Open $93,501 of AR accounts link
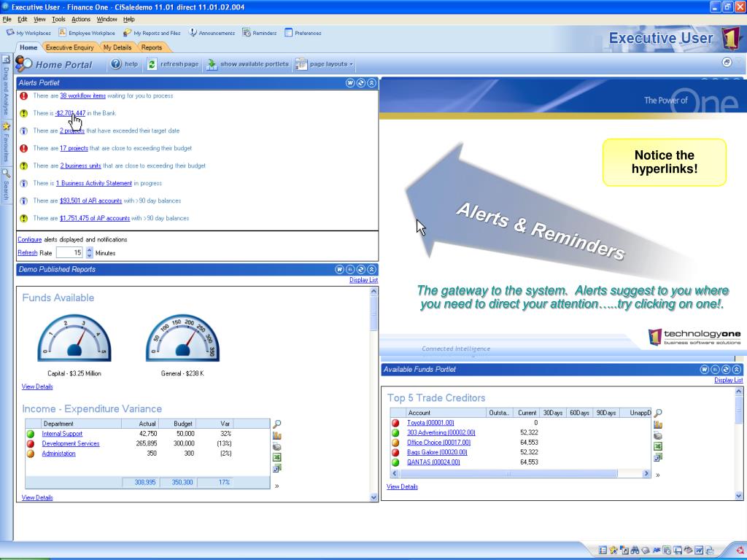The image size is (747, 560). (x=90, y=201)
